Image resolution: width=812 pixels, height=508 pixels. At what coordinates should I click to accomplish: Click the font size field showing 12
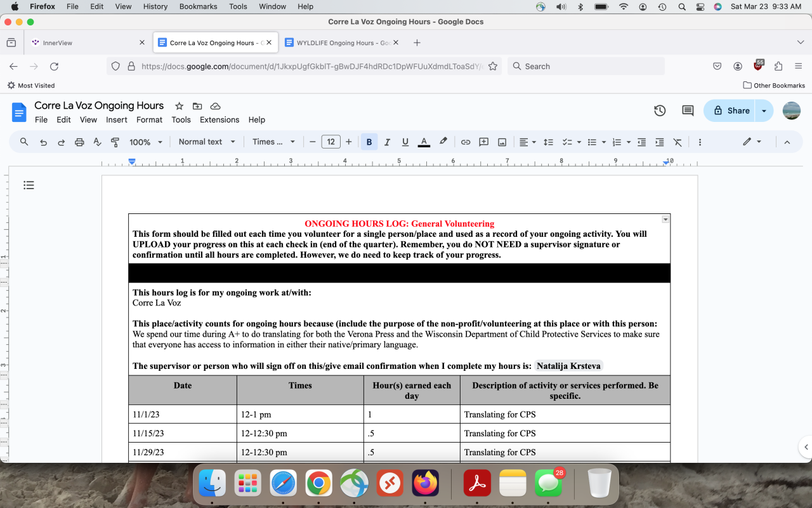point(331,142)
